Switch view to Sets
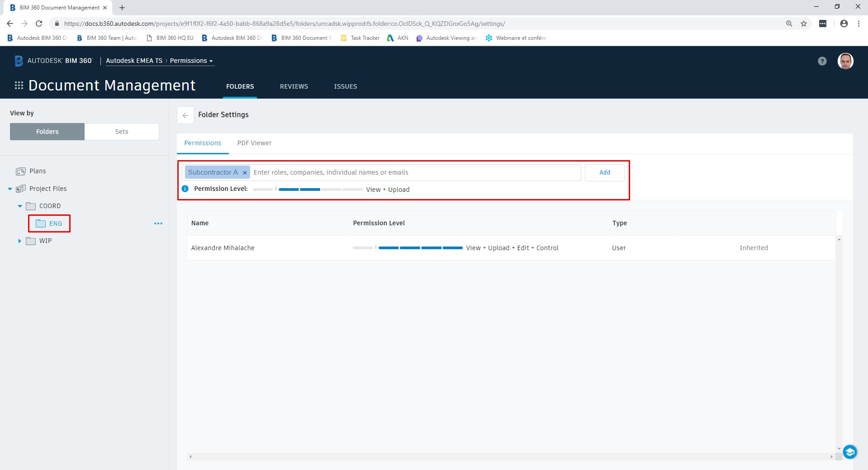868x470 pixels. [121, 131]
